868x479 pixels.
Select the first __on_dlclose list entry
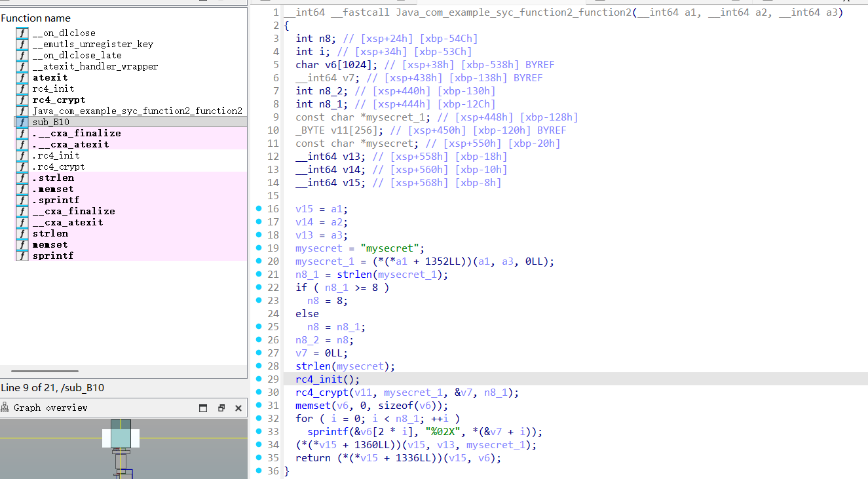click(64, 33)
